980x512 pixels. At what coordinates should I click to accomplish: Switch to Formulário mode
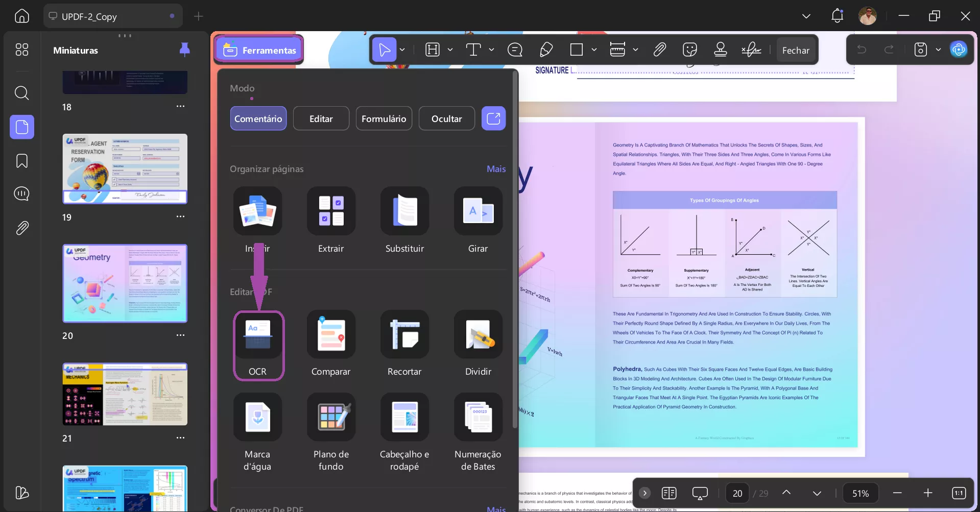[384, 118]
